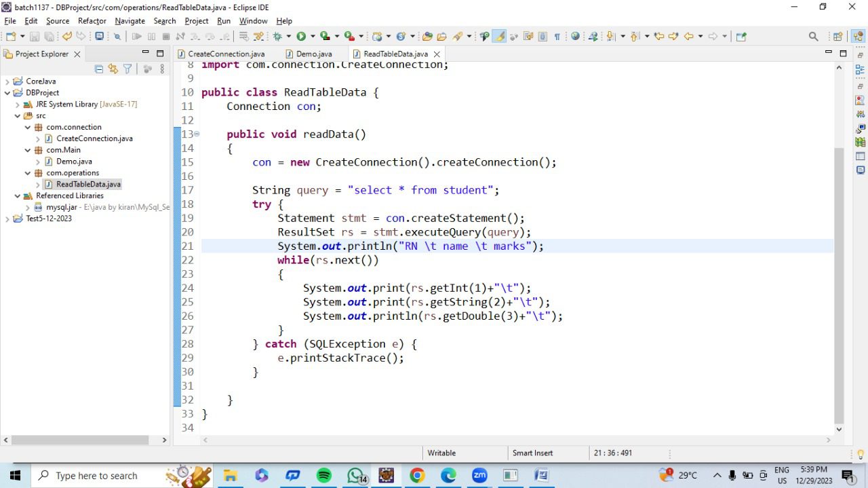Click the Project Explorer filter funnel icon
The image size is (868, 488).
click(127, 69)
